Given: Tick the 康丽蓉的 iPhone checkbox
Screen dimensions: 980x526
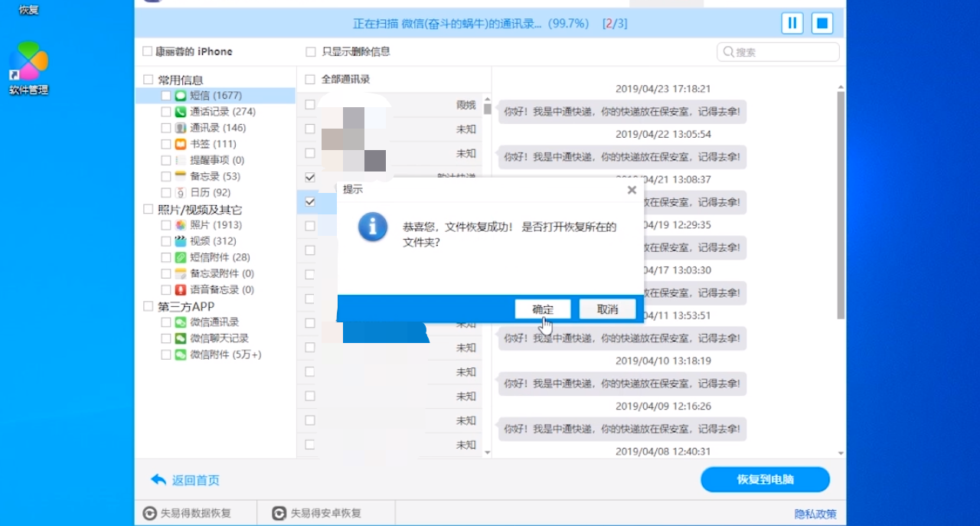Looking at the screenshot, I should [x=147, y=51].
